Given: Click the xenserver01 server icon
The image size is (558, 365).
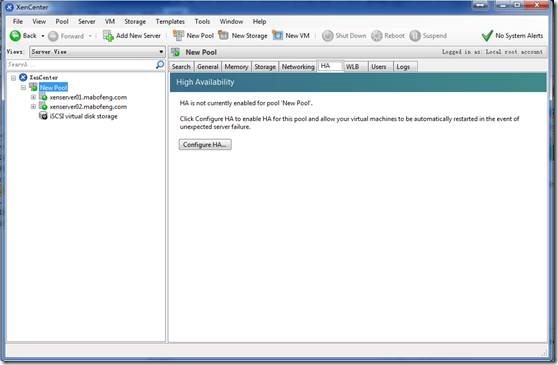Looking at the screenshot, I should [x=43, y=97].
